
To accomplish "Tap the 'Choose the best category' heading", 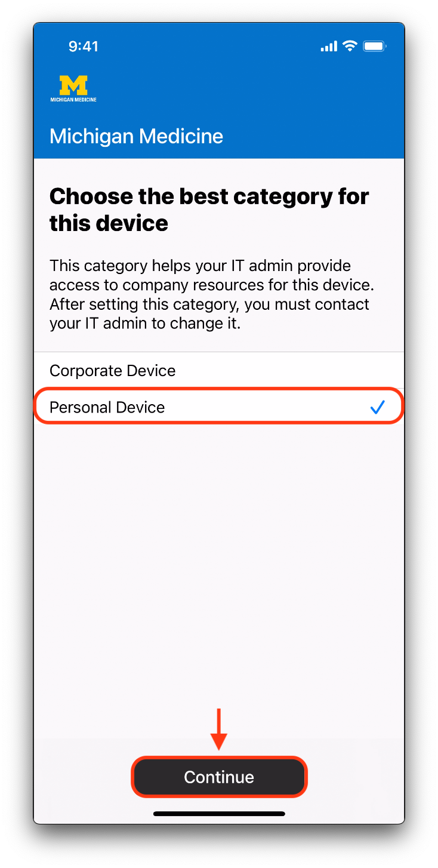I will (209, 210).
